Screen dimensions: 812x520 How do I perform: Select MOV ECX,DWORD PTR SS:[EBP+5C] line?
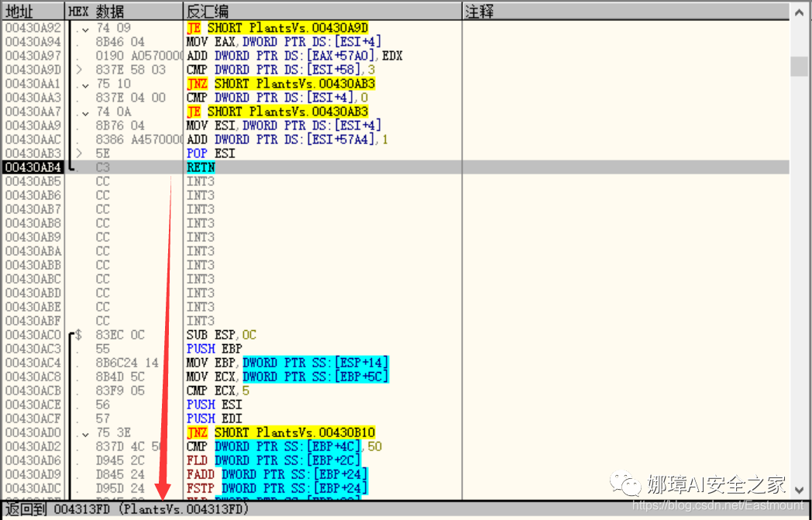(287, 377)
